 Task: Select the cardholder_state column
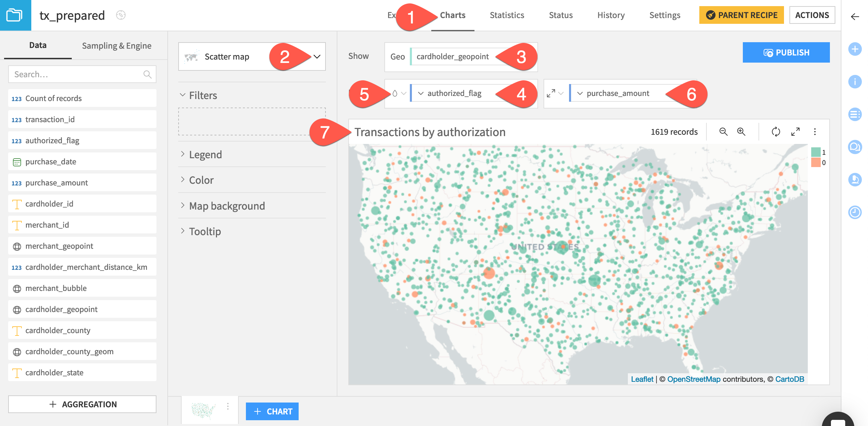(82, 373)
